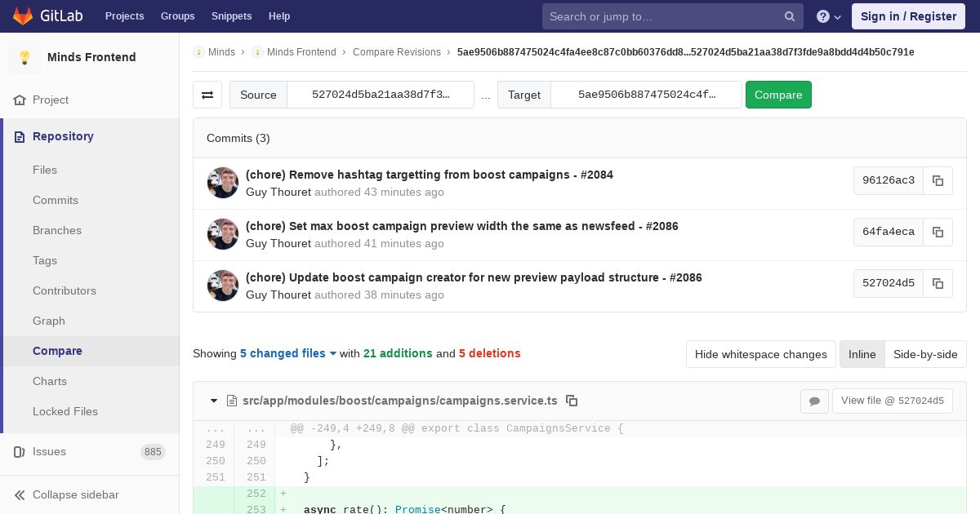Copy commit SHA for 527024d5
Viewport: 980px width, 514px height.
coord(938,283)
